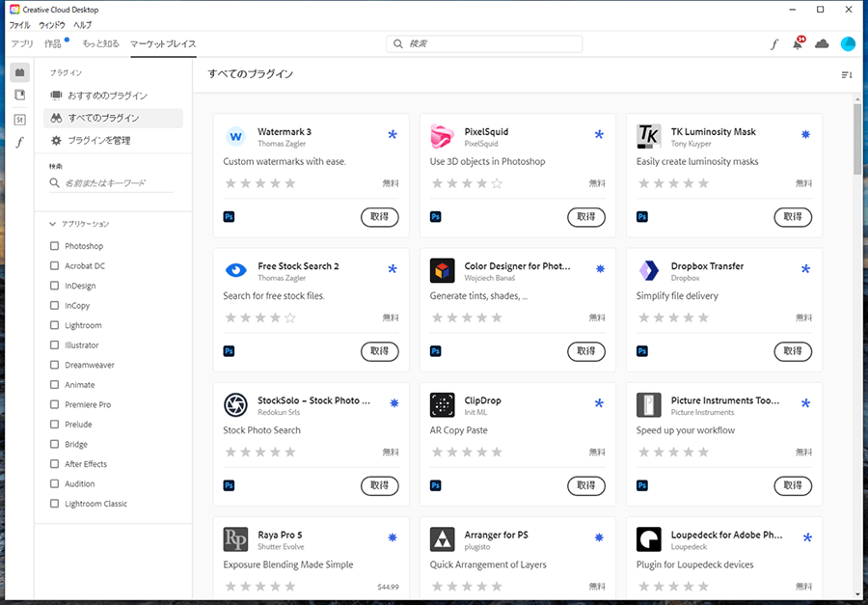Select the plugins icon in left rail

(x=20, y=72)
